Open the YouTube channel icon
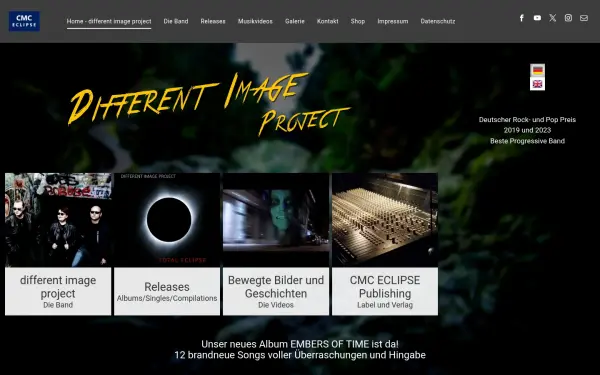The width and height of the screenshot is (600, 375). point(537,18)
